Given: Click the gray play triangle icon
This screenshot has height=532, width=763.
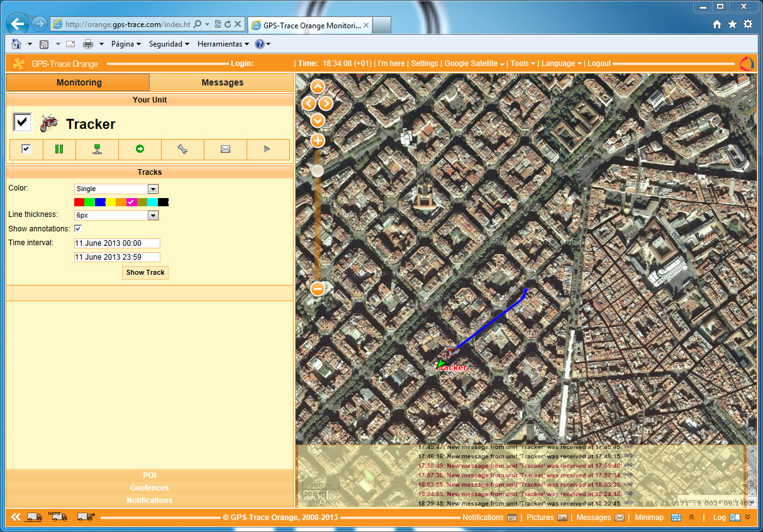Looking at the screenshot, I should (x=267, y=149).
